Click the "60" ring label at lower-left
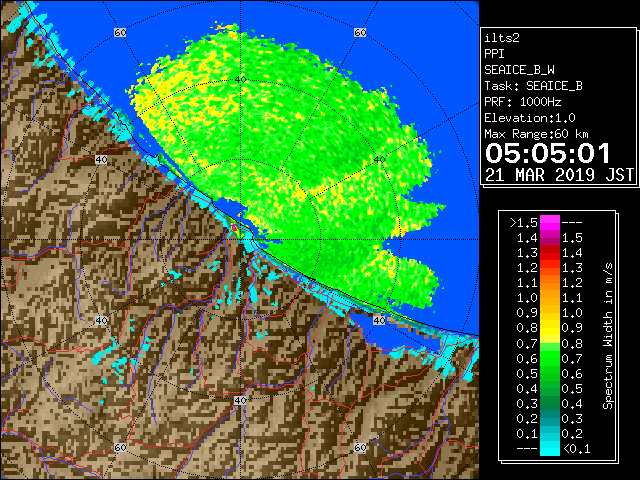Screen dimensions: 640x480 tap(120, 447)
